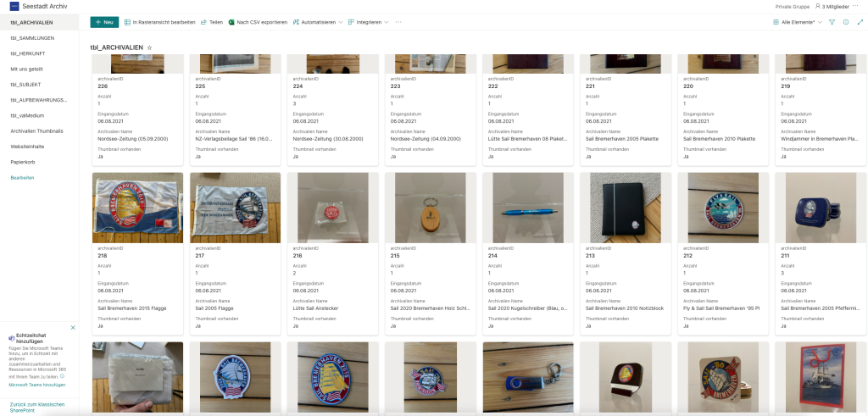868x416 pixels.
Task: Click the Seestadt Archiv site logo
Action: 14,7
